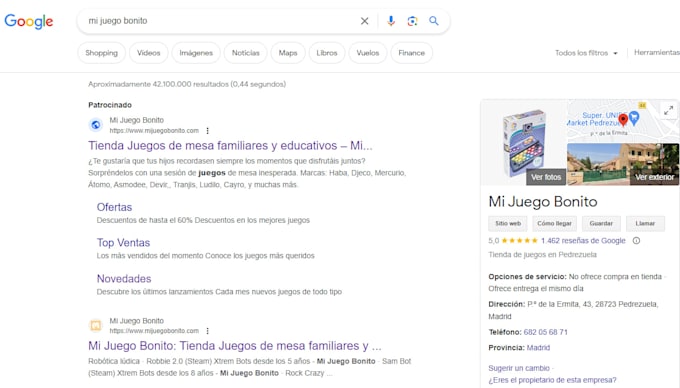This screenshot has width=680, height=388.
Task: Click favicon of organic Mi Juego Bonito result
Action: coord(96,325)
